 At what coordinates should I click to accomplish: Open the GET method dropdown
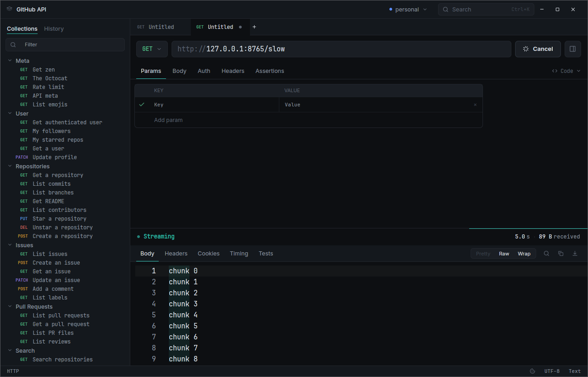[x=152, y=49]
